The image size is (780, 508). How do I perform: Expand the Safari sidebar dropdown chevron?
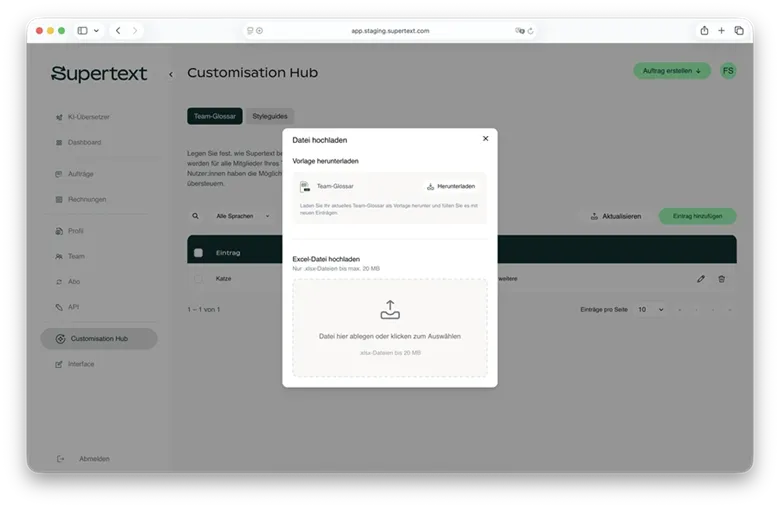point(97,30)
